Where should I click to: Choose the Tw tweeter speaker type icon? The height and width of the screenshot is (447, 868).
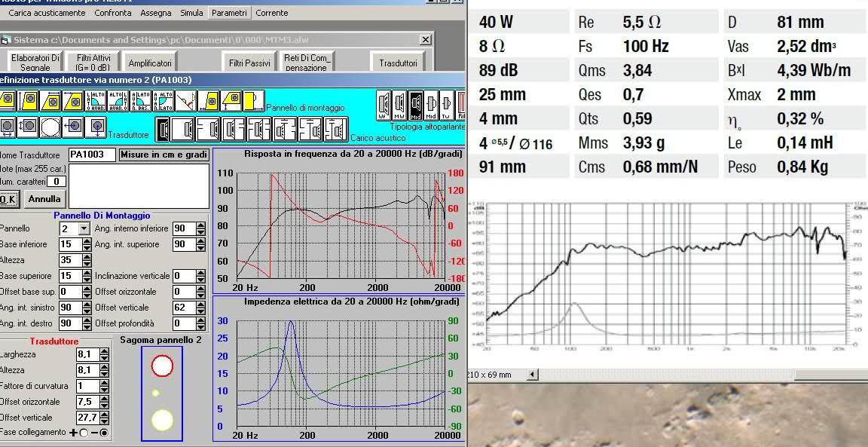(x=447, y=105)
